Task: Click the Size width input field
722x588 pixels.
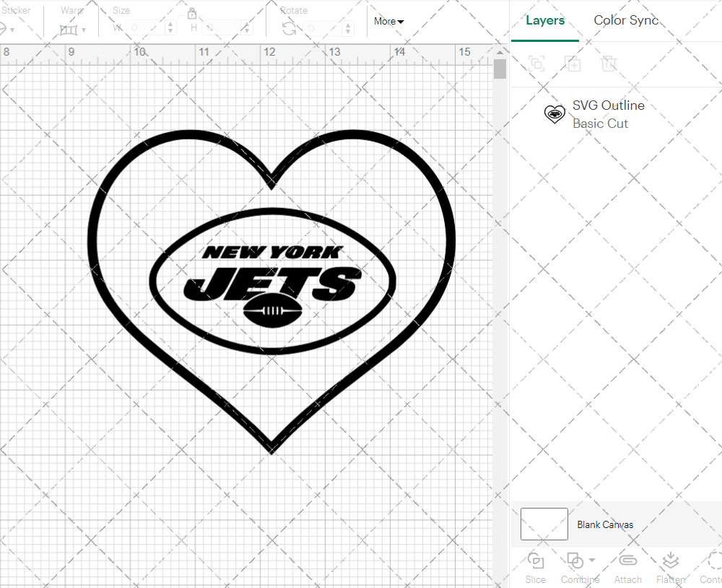Action: [145, 27]
